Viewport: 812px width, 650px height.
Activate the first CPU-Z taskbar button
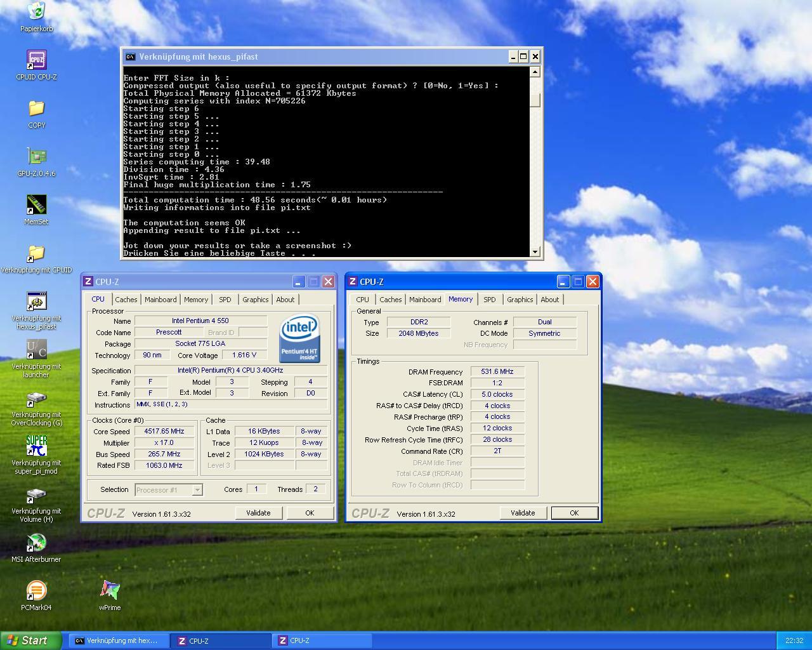pyautogui.click(x=220, y=640)
